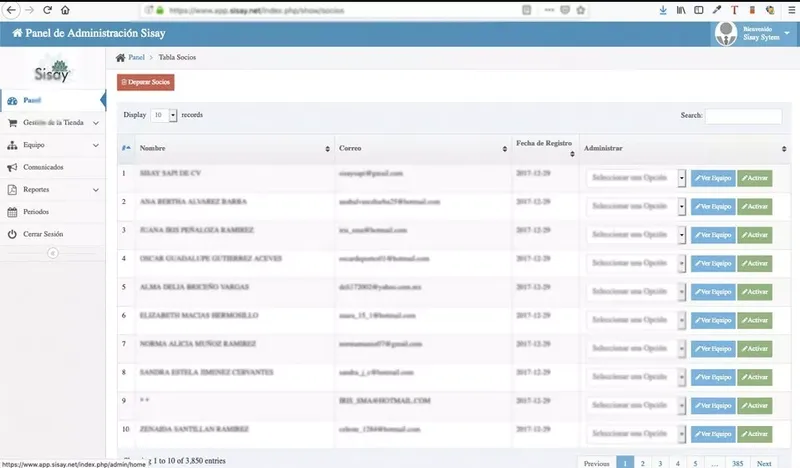Open option dropdown in row 1
The height and width of the screenshot is (468, 800).
pyautogui.click(x=636, y=178)
